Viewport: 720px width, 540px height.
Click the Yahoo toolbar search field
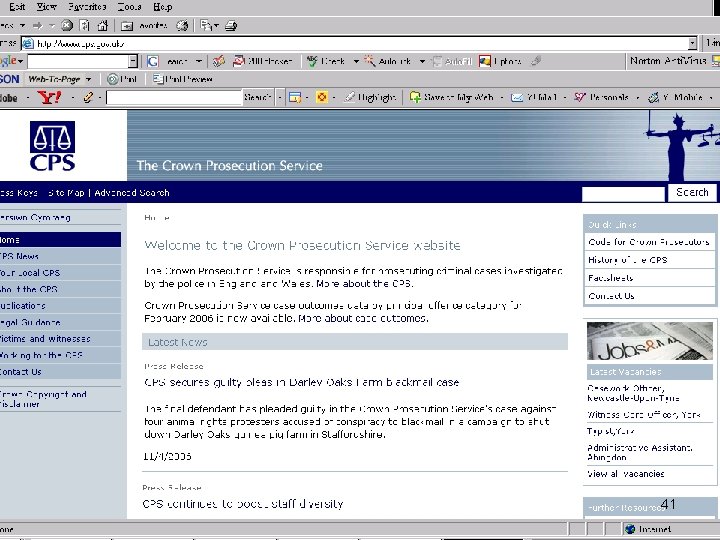click(174, 97)
